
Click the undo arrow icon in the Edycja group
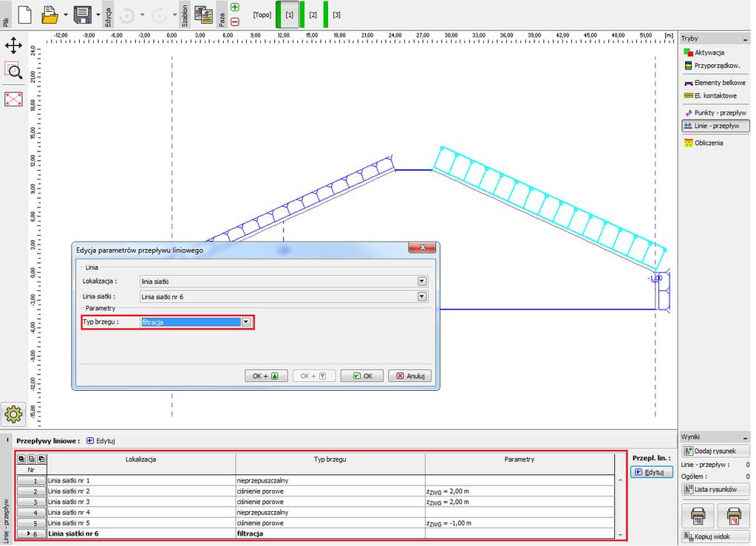point(127,16)
